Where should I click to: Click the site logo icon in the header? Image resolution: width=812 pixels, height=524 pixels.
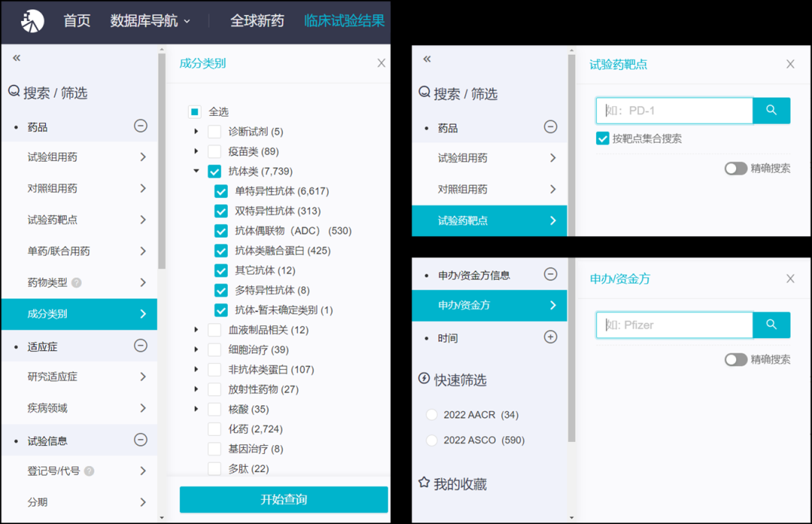(32, 21)
